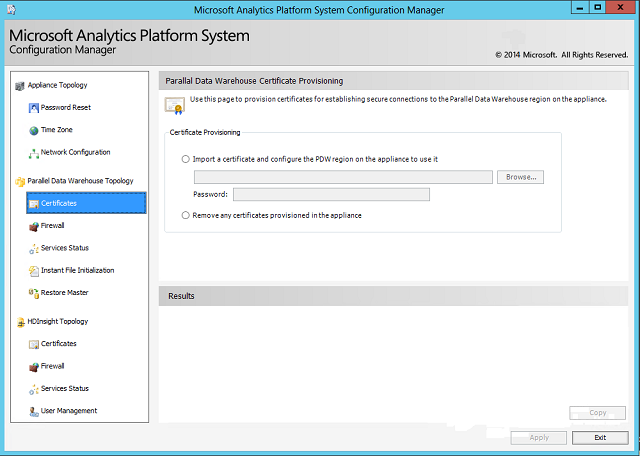The height and width of the screenshot is (456, 640).
Task: Click the HDInsight Certificates icon
Action: pos(34,344)
